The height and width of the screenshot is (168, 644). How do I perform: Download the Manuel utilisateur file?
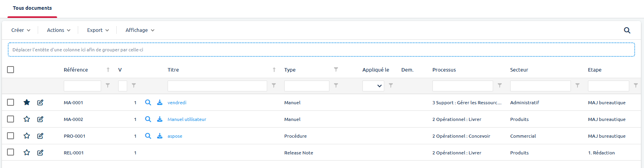160,119
